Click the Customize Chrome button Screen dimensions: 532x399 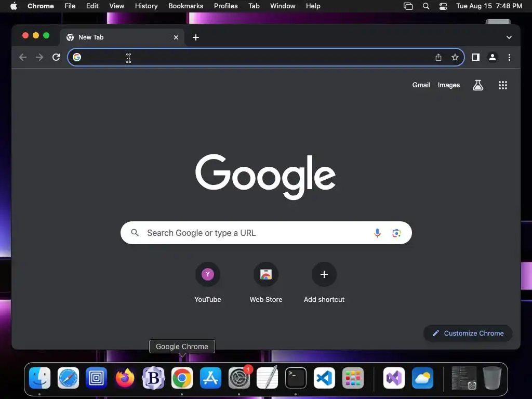(468, 333)
